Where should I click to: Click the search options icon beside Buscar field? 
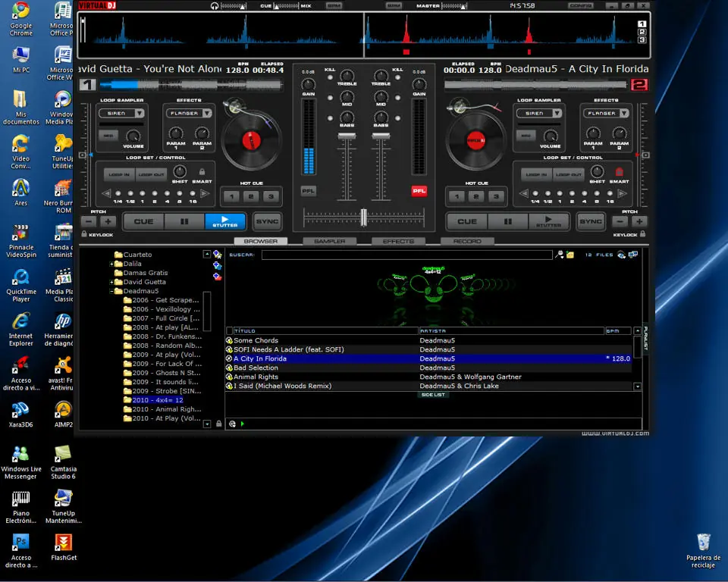click(560, 255)
